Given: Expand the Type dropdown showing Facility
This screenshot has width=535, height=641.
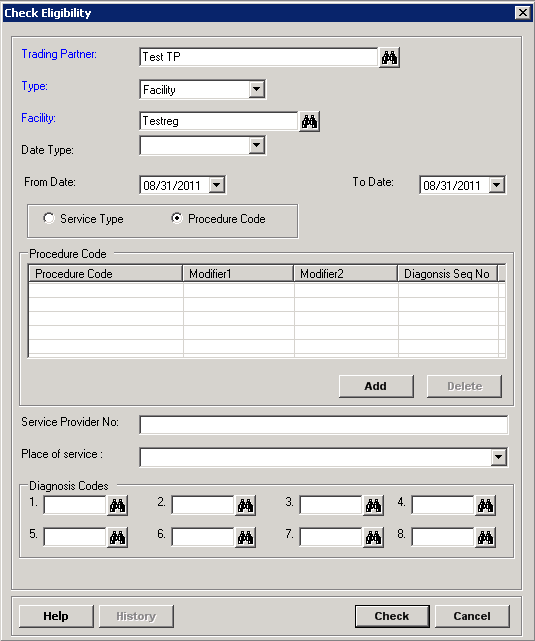Looking at the screenshot, I should click(256, 89).
